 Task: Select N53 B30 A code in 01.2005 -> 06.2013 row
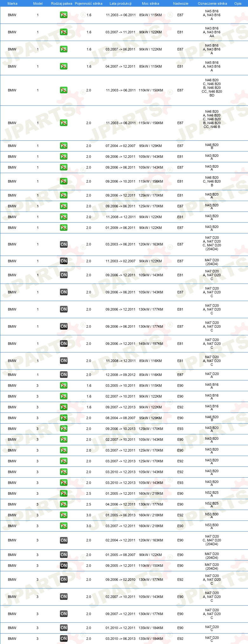point(212,515)
